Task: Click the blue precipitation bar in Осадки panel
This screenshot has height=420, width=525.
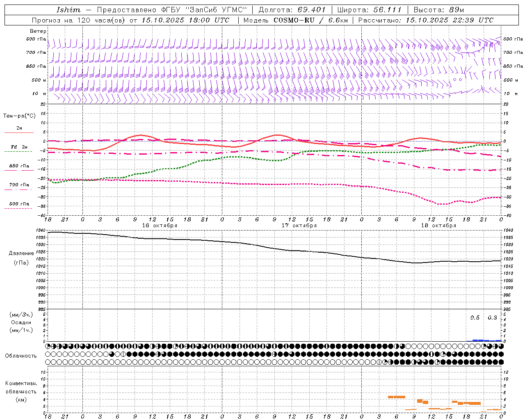Action: [484, 340]
